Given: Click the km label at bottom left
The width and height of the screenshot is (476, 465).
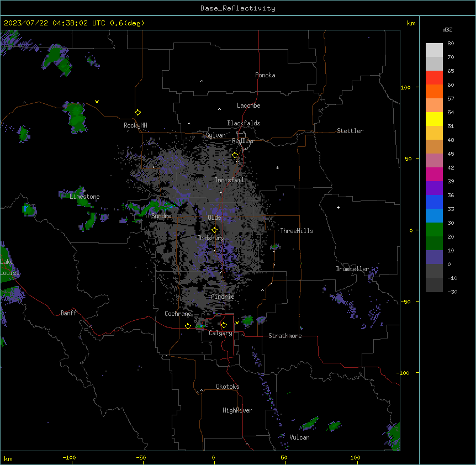Looking at the screenshot, I should [8, 458].
